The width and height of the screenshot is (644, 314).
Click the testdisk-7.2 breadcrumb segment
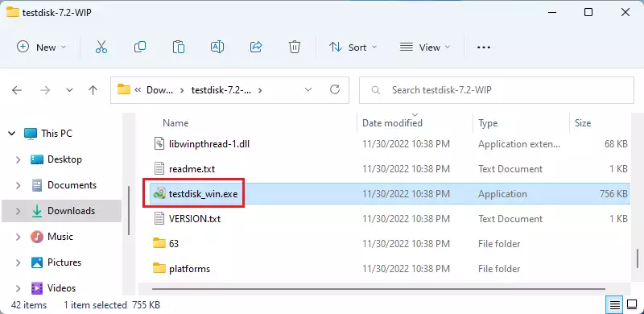tap(221, 89)
